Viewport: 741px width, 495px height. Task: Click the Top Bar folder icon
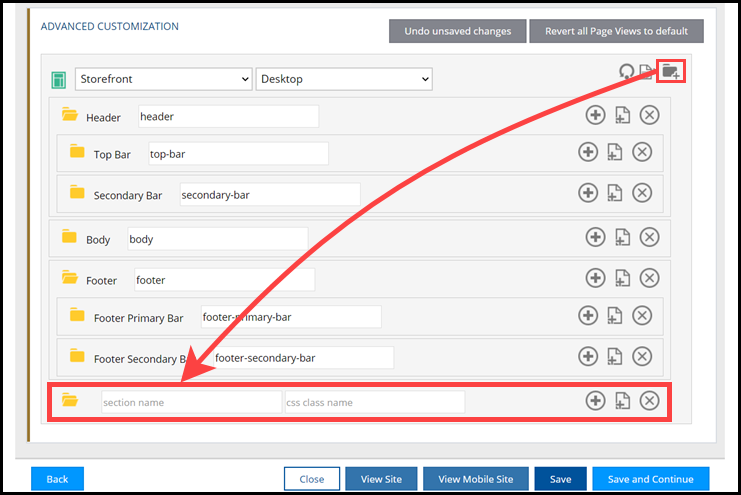[x=77, y=152]
